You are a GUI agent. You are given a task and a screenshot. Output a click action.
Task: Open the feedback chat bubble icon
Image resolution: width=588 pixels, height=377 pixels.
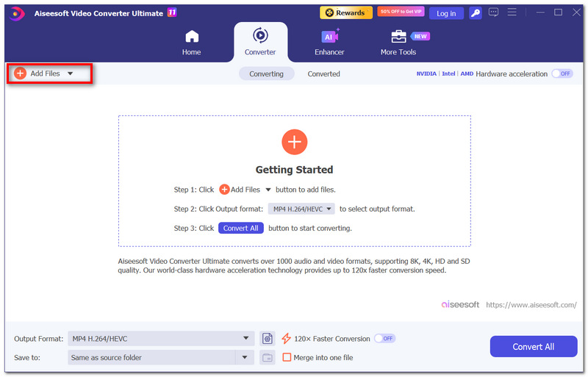[x=493, y=12]
